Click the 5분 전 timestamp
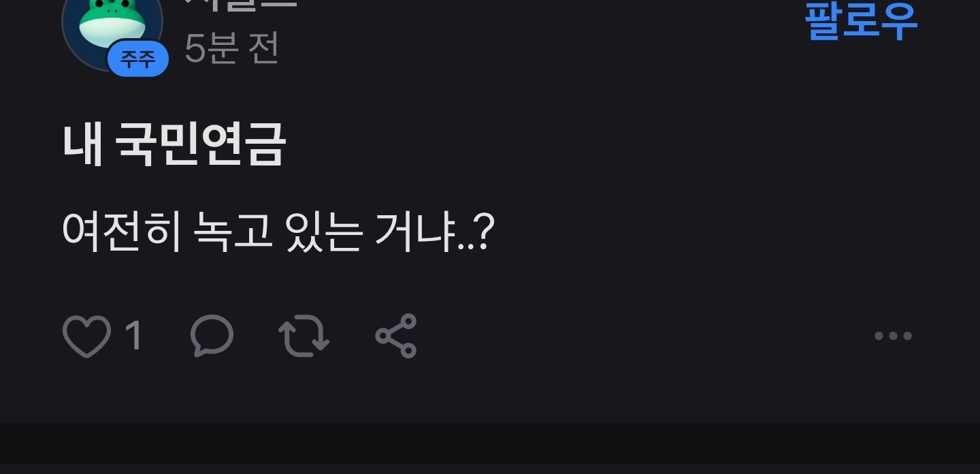The width and height of the screenshot is (980, 474). (232, 48)
